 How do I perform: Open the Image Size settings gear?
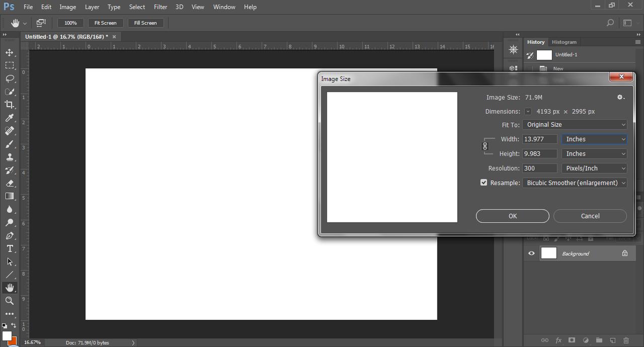[x=620, y=97]
